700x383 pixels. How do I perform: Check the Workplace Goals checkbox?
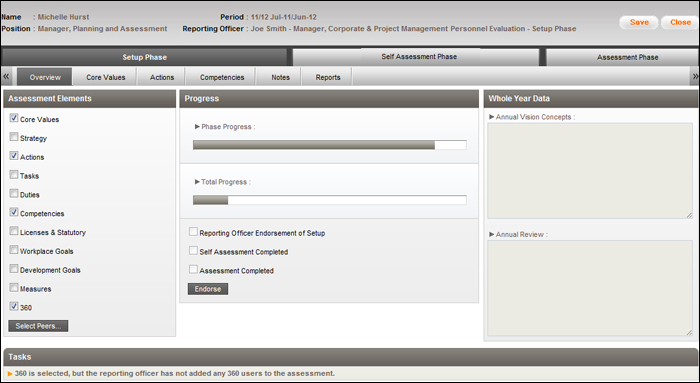14,250
